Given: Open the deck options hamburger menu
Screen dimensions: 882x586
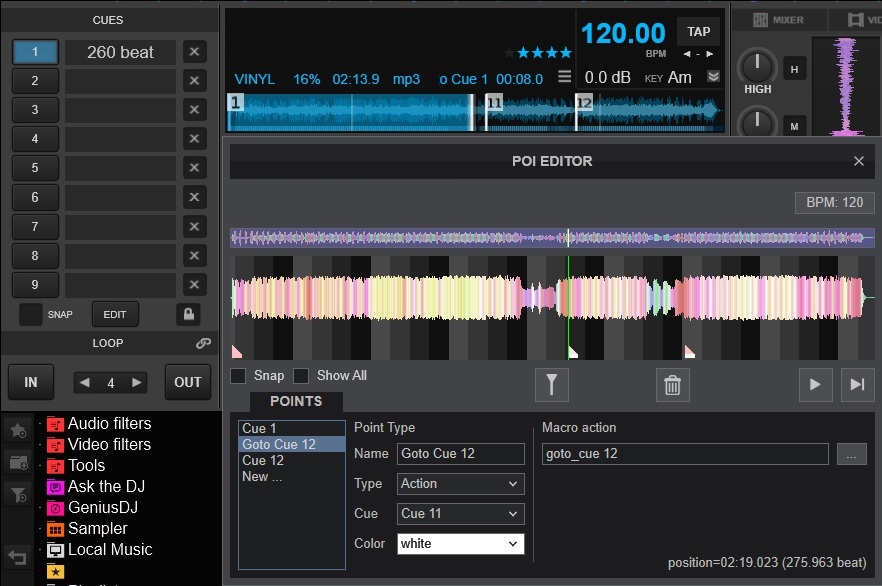Looking at the screenshot, I should (565, 77).
